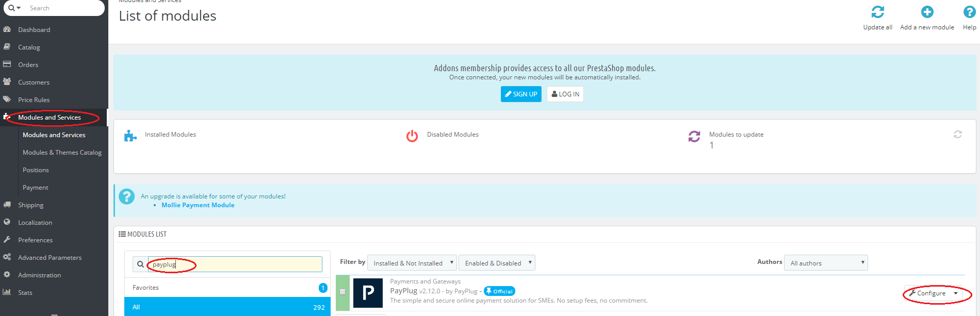Viewport: 980px width, 316px height.
Task: Open the All authors dropdown
Action: [826, 263]
